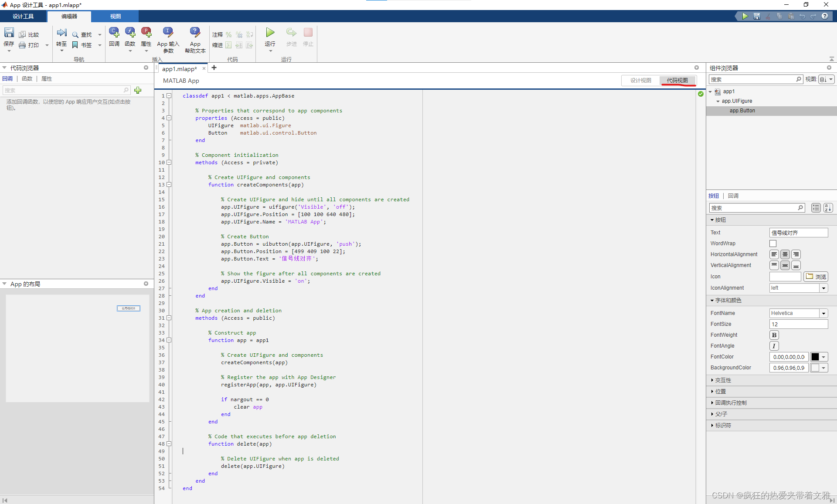Viewport: 837px width, 504px height.
Task: Click the green plus add callback icon
Action: pyautogui.click(x=138, y=90)
